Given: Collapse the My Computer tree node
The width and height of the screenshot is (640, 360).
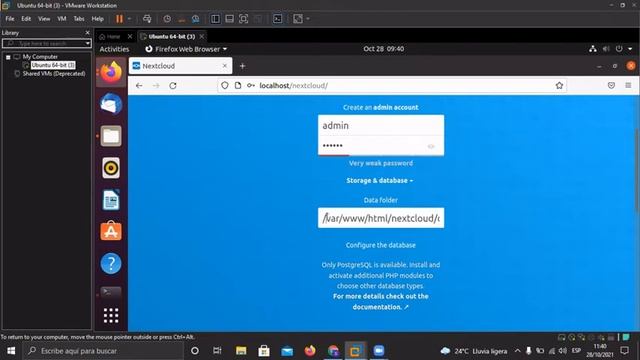Looking at the screenshot, I should click(x=8, y=57).
